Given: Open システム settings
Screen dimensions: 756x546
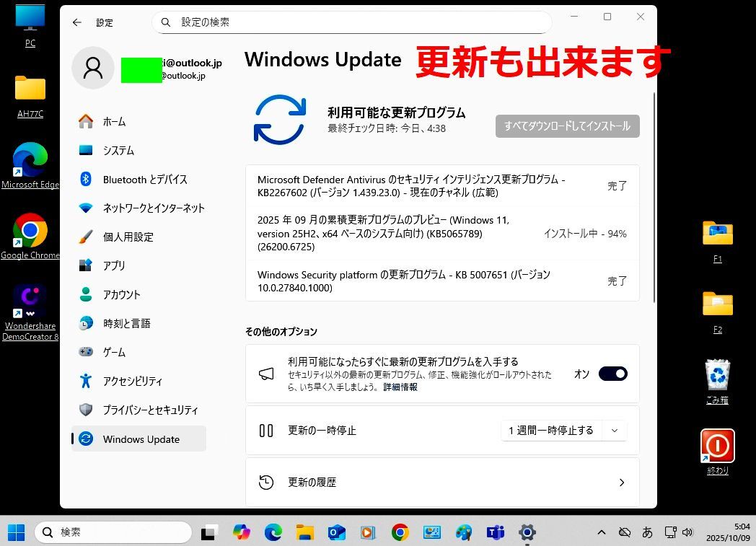Looking at the screenshot, I should [139, 150].
